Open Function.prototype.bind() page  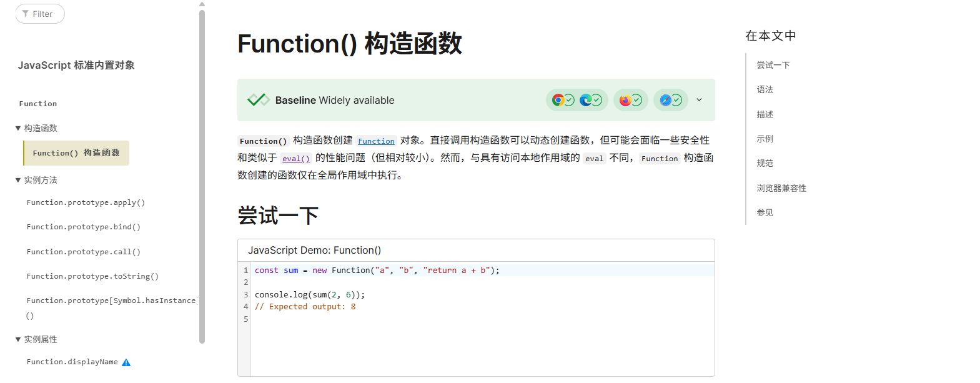(84, 227)
